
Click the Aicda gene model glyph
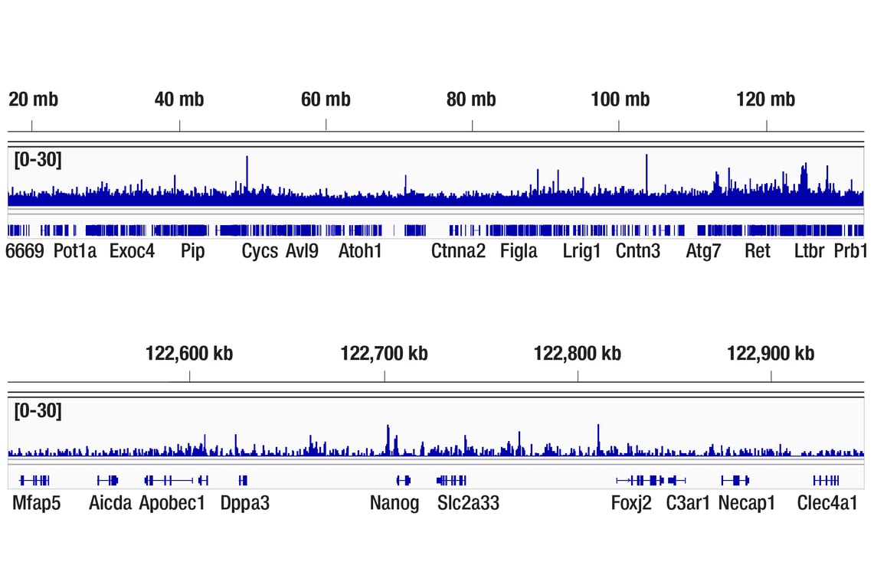coord(108,480)
